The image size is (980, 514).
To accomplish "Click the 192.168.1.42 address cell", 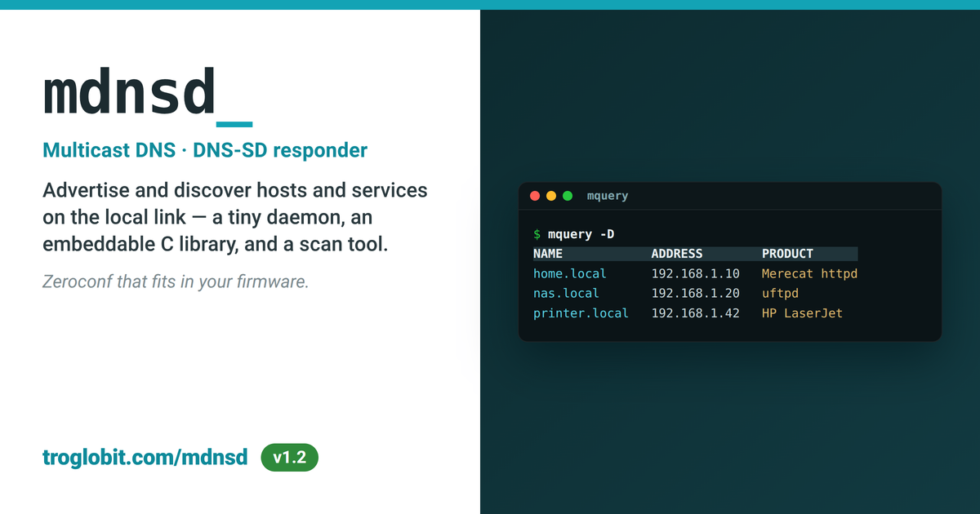I will [x=695, y=312].
